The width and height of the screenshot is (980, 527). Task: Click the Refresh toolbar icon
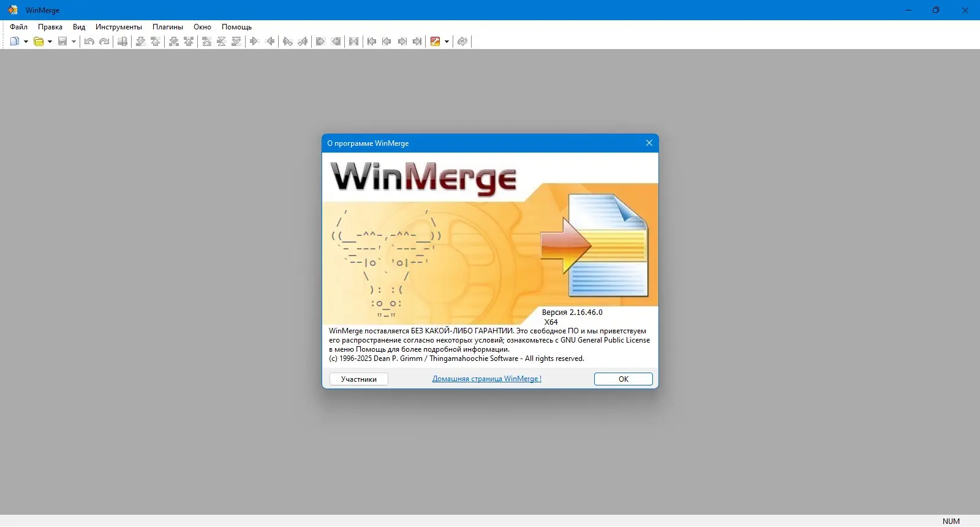pos(462,42)
